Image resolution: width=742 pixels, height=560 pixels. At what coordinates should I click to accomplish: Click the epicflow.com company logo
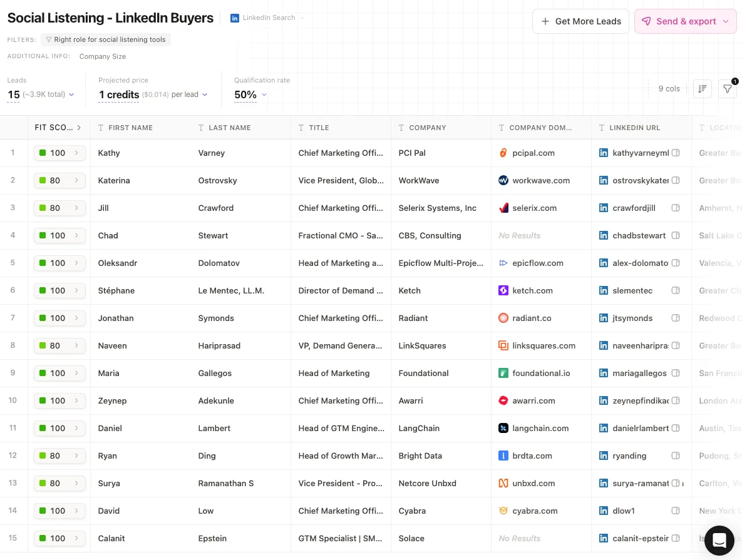click(x=503, y=263)
